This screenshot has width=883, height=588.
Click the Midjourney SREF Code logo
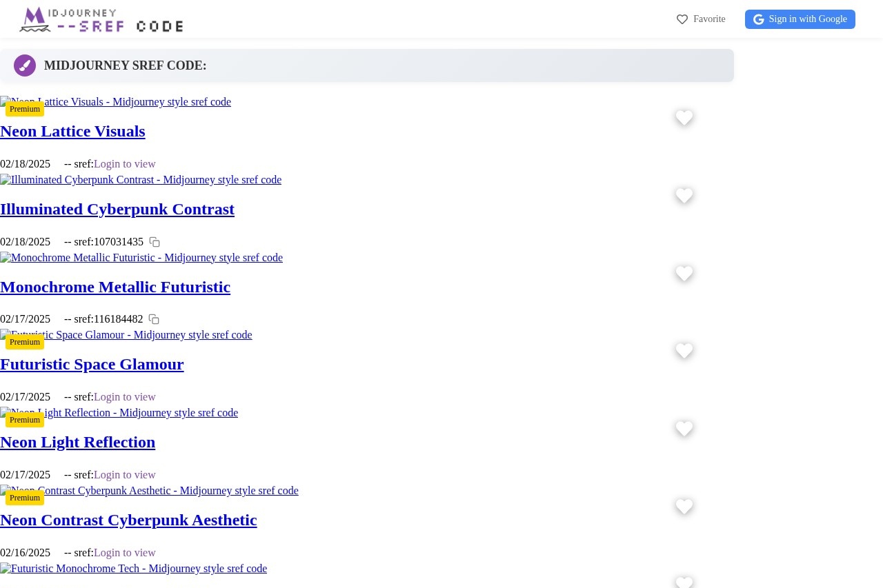[x=101, y=19]
